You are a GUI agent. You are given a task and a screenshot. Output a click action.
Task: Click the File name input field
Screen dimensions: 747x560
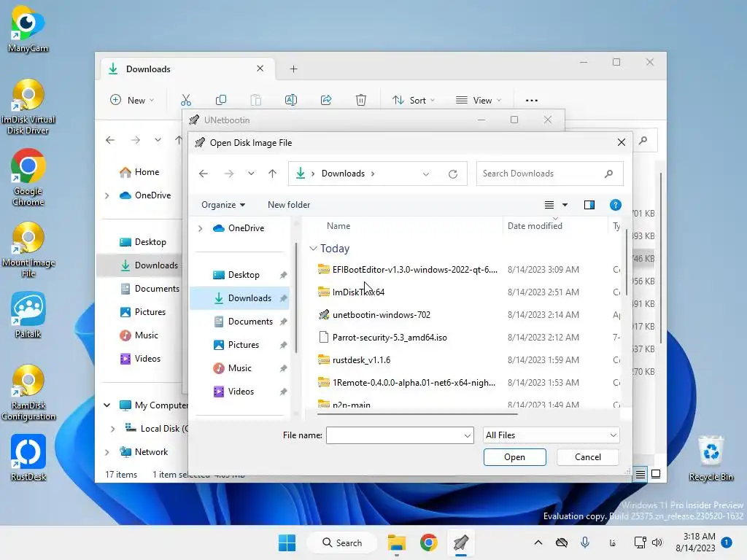[395, 435]
